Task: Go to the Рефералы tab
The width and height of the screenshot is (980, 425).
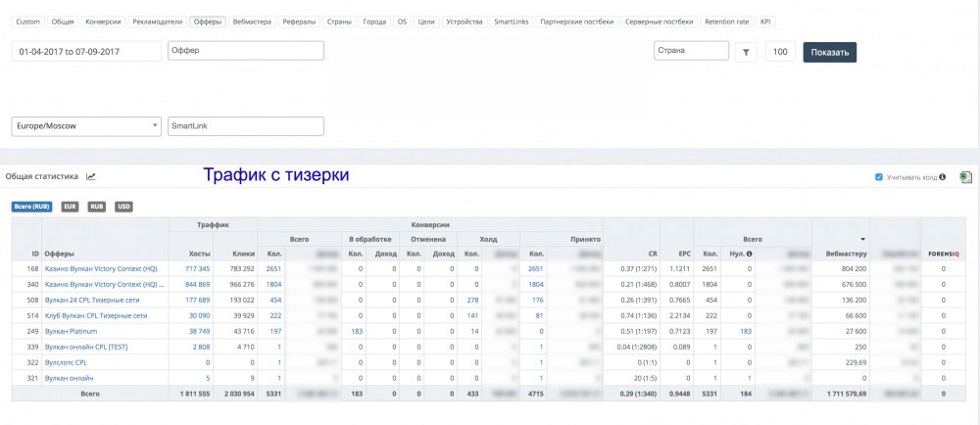Action: pyautogui.click(x=299, y=22)
